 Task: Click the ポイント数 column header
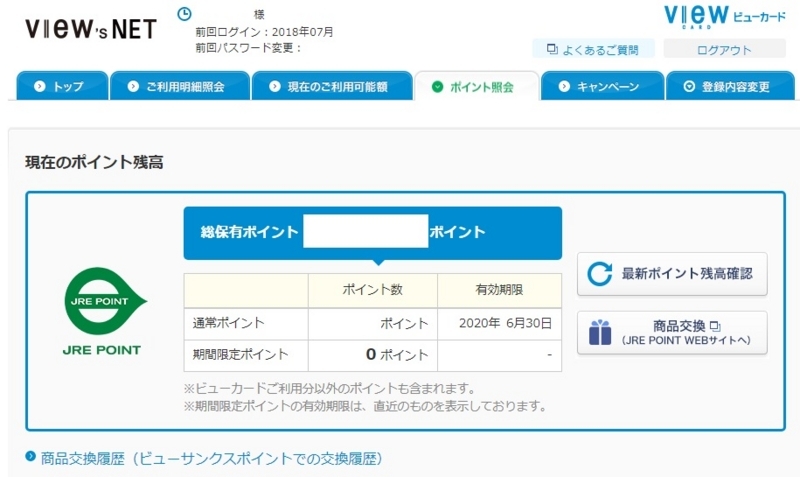372,290
